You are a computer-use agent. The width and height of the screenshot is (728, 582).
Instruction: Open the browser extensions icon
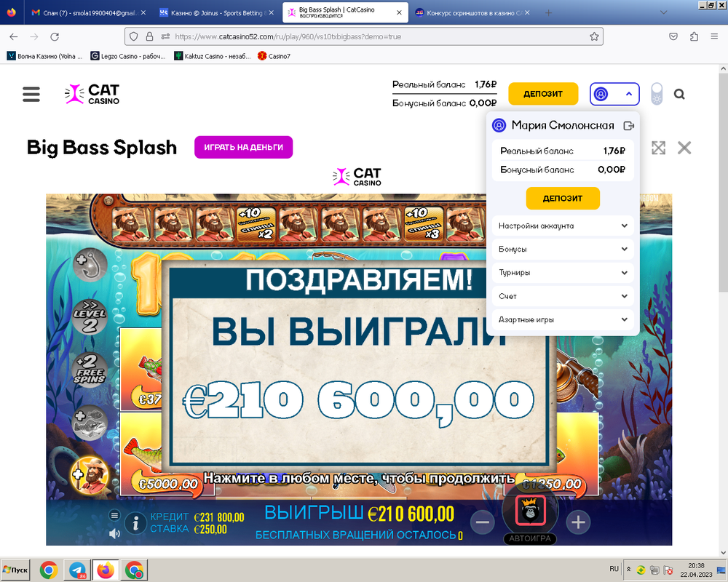click(694, 36)
